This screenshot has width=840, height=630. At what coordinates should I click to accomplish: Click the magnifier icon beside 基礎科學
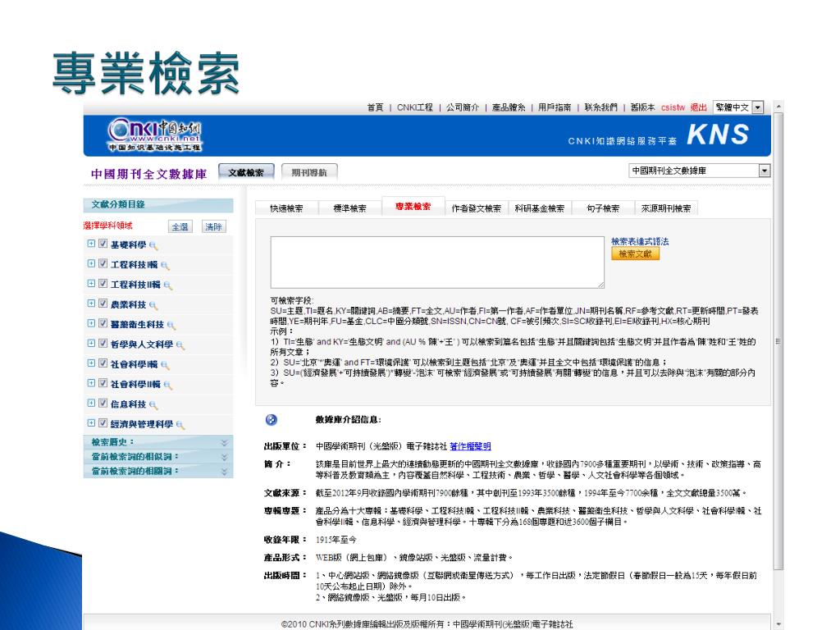[153, 246]
